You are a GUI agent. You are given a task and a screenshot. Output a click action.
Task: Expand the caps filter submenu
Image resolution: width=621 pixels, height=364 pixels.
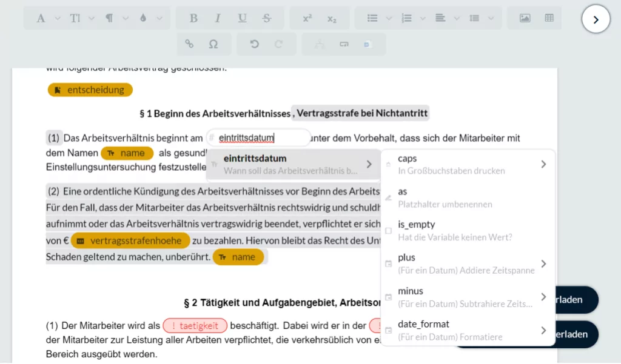point(468,164)
